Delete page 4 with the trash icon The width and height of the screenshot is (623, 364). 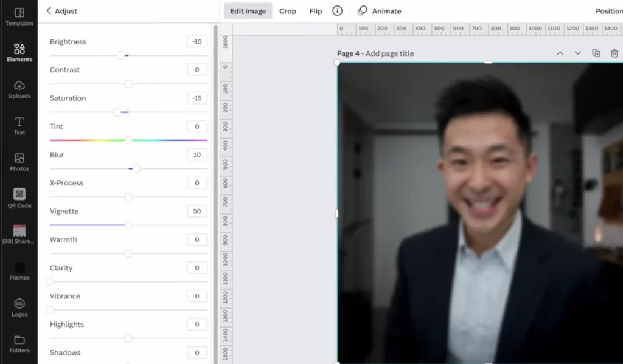click(614, 53)
